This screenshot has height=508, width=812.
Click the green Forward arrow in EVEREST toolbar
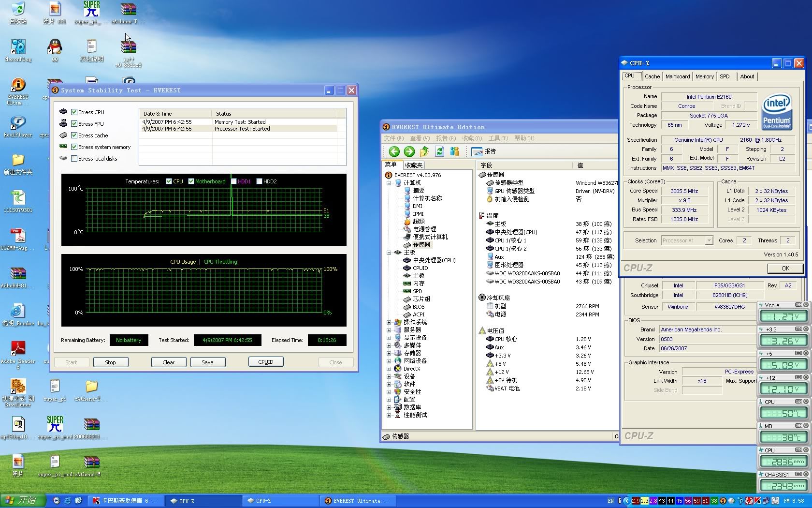pos(409,151)
